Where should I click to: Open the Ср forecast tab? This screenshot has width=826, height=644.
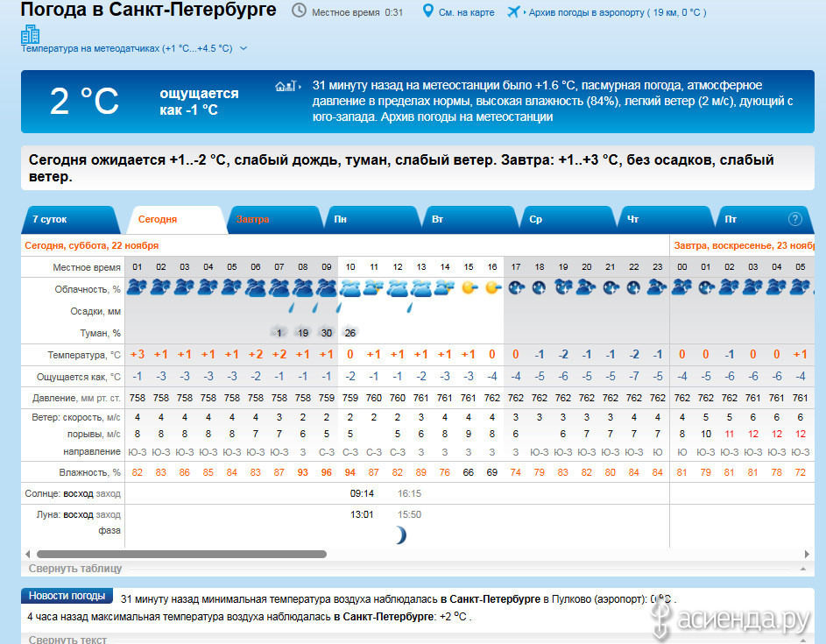click(536, 219)
